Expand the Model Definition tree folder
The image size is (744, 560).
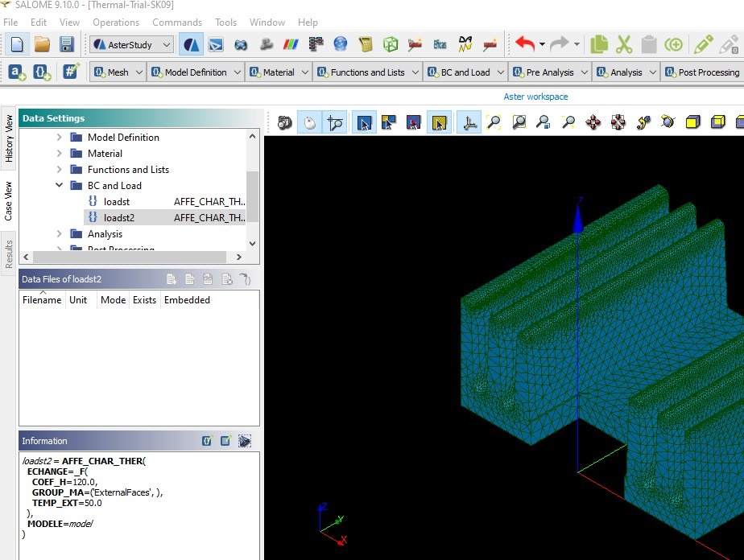coord(60,137)
